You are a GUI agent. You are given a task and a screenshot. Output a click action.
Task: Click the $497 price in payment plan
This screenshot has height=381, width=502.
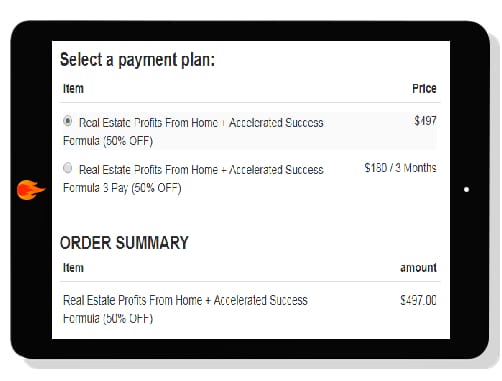425,120
